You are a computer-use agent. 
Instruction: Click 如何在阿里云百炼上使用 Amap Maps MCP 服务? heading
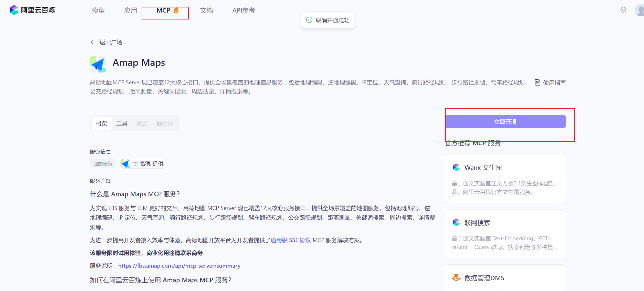[x=161, y=280]
